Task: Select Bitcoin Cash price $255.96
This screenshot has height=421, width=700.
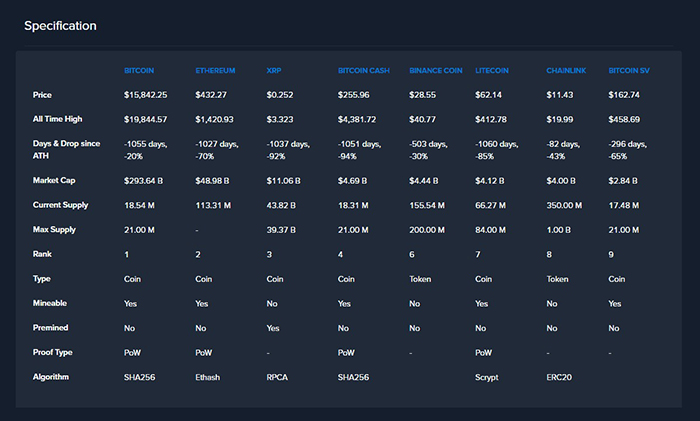Action: pyautogui.click(x=353, y=95)
